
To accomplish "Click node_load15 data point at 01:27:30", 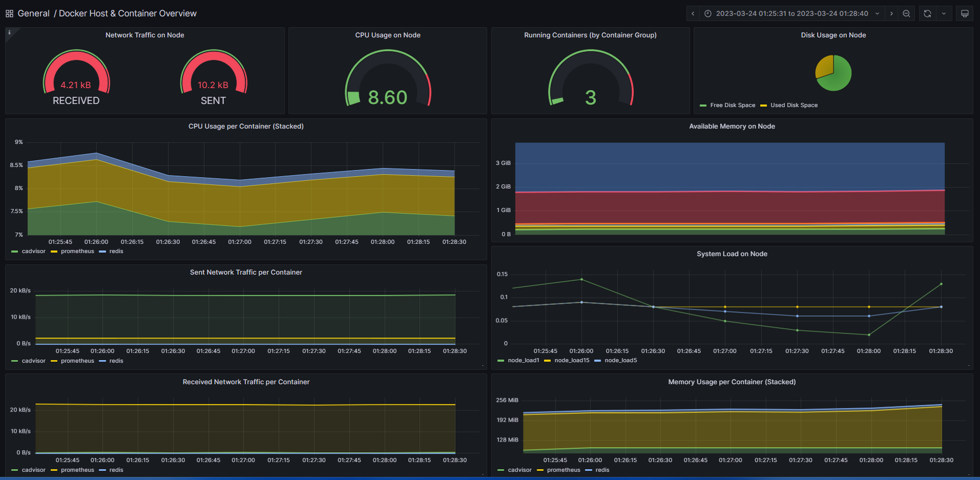I will (x=797, y=307).
